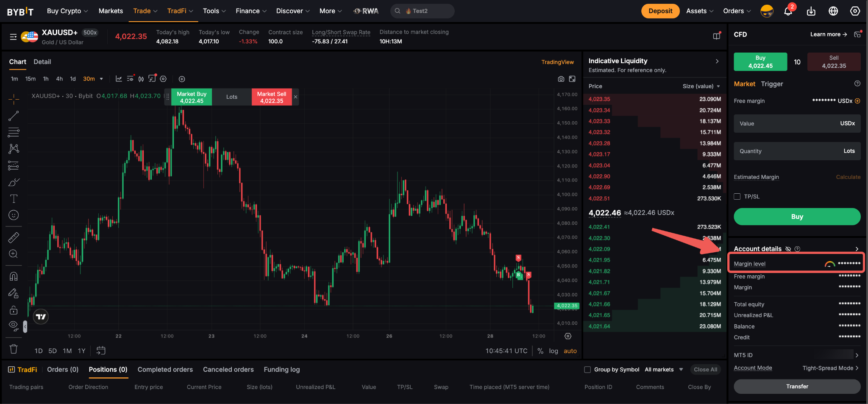Image resolution: width=868 pixels, height=404 pixels.
Task: Open the notifications bell
Action: coord(788,11)
